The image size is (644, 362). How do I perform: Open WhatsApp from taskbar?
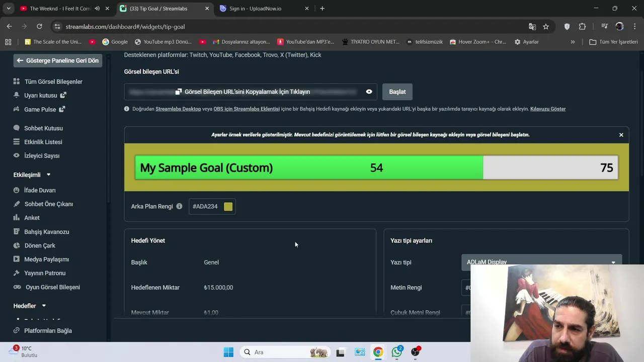pyautogui.click(x=397, y=352)
